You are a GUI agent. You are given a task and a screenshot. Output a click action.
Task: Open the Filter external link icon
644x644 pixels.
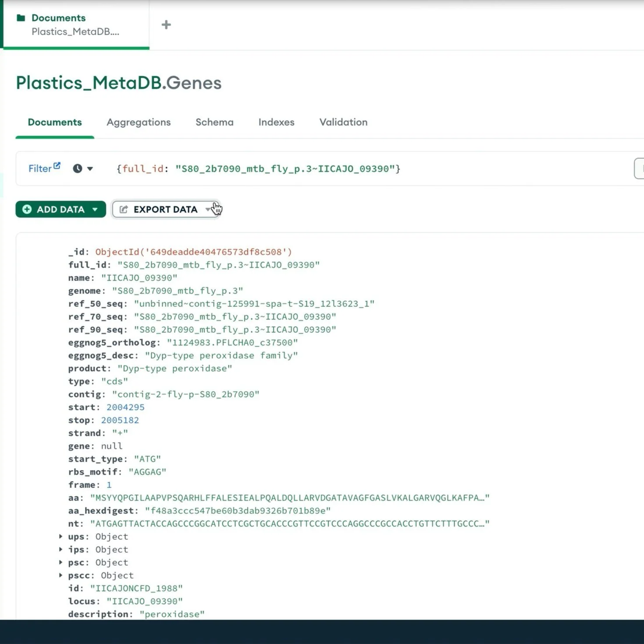point(57,166)
